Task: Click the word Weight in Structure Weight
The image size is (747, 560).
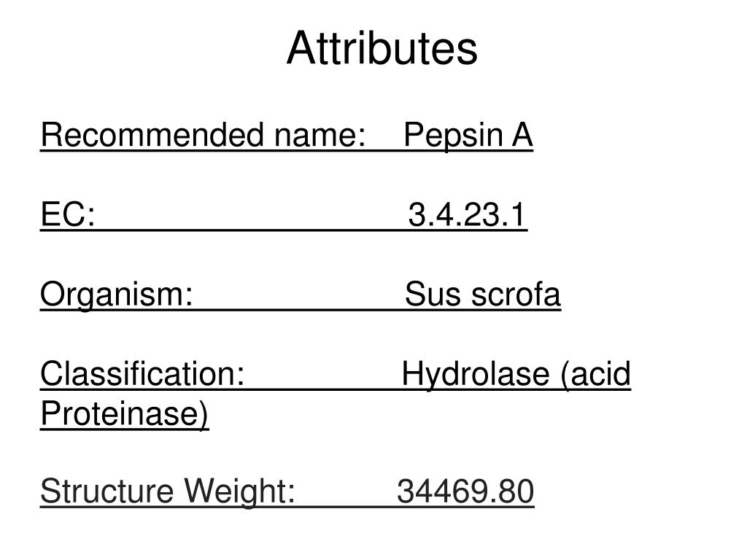Action: pyautogui.click(x=239, y=492)
